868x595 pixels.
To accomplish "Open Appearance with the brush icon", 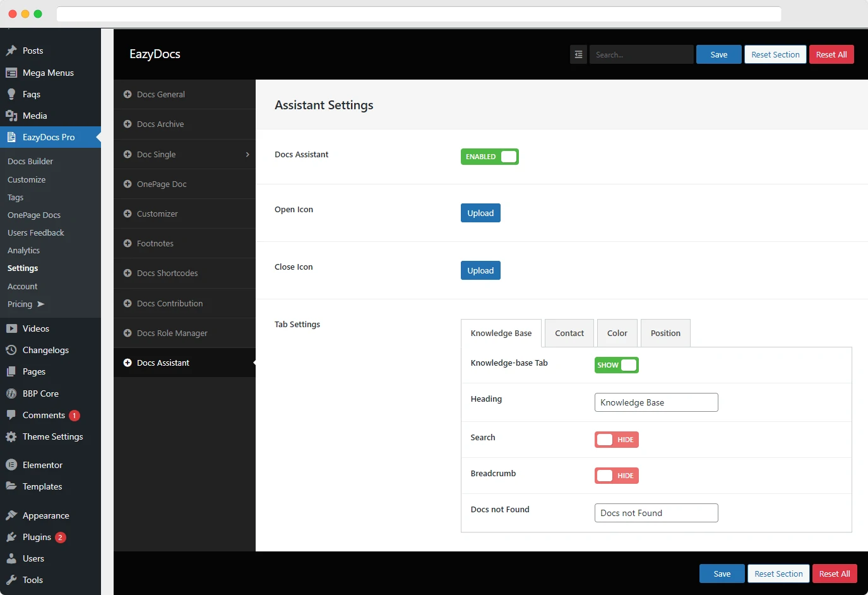I will click(x=13, y=515).
